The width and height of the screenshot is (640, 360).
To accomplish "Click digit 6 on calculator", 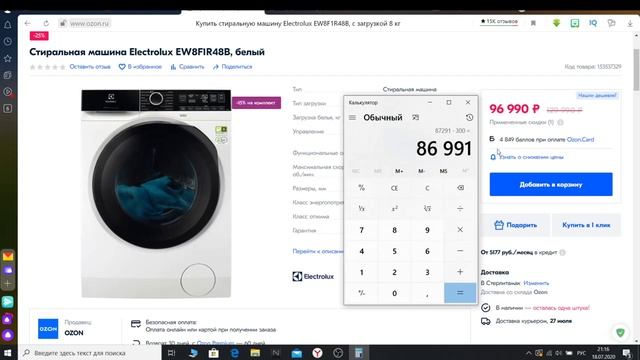I will (427, 251).
